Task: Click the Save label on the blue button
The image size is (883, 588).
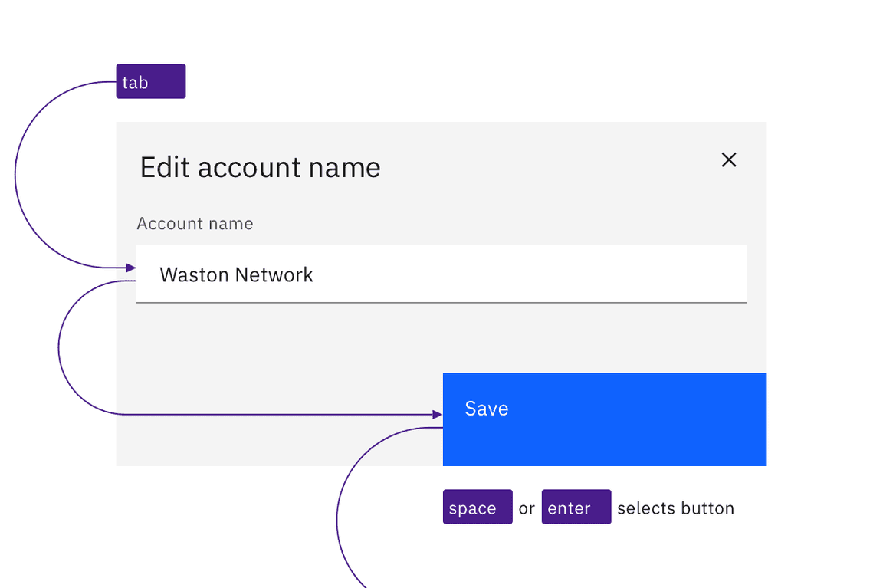Action: 486,409
